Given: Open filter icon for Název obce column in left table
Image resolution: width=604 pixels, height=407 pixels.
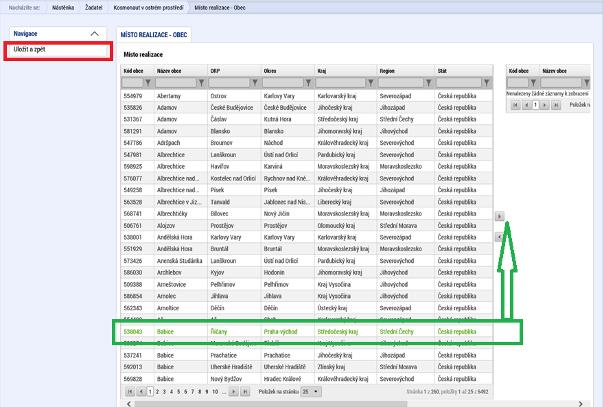Looking at the screenshot, I should [201, 83].
